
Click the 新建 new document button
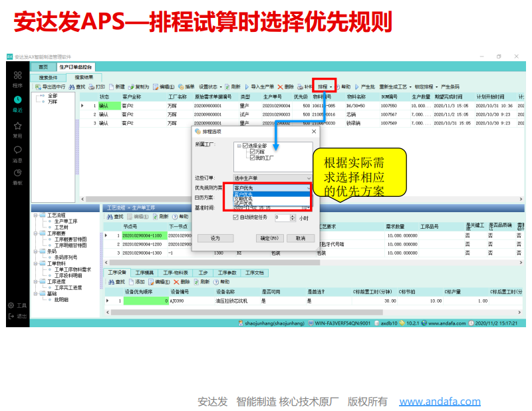117,87
